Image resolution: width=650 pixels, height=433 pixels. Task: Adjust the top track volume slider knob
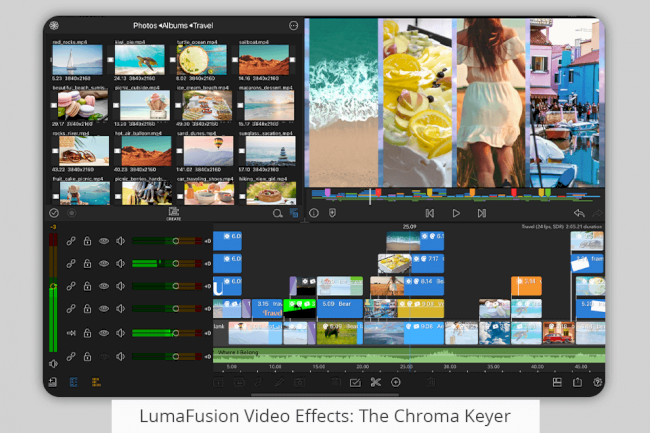pos(176,241)
